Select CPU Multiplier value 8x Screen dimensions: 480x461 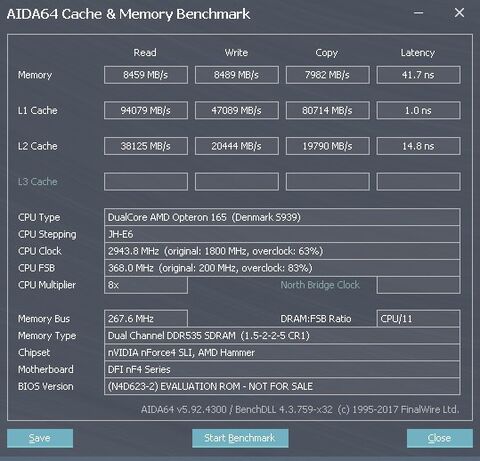(146, 285)
